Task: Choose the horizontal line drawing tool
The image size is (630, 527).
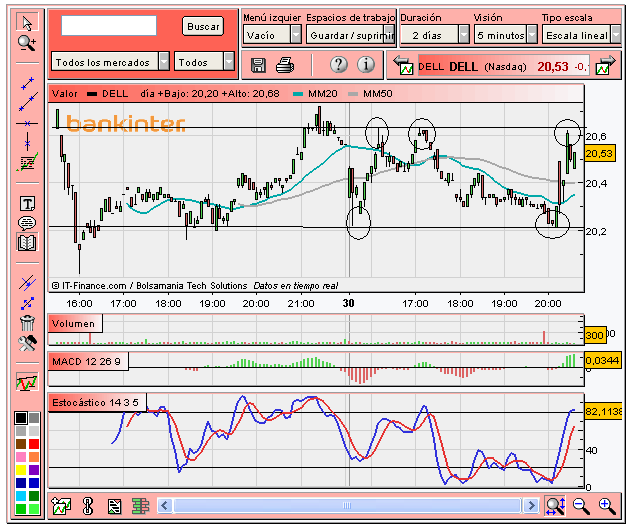Action: click(x=27, y=123)
